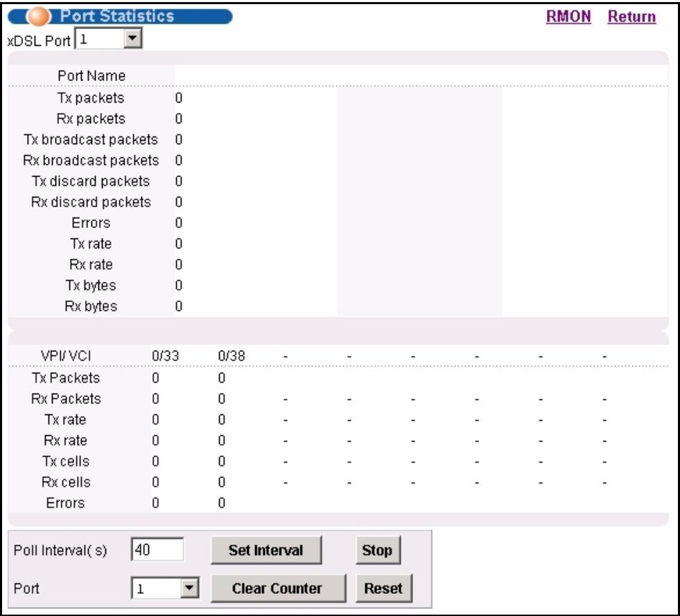Click the Return link

(631, 17)
